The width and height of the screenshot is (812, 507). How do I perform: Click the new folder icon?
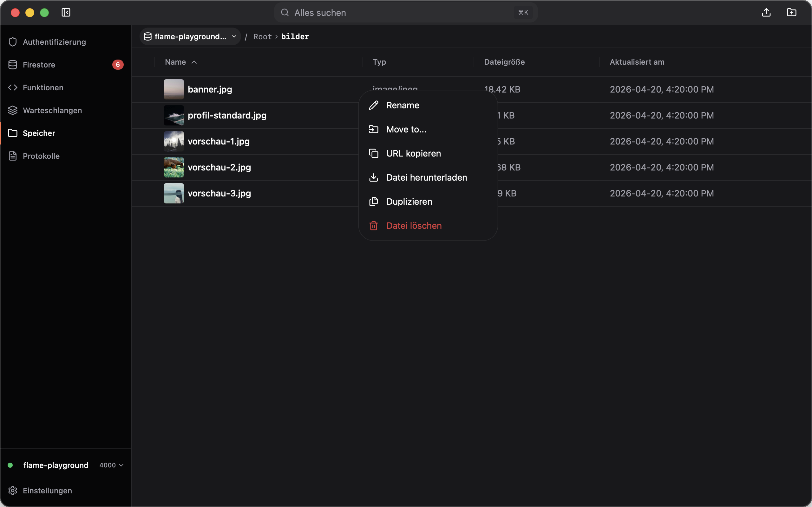(791, 12)
